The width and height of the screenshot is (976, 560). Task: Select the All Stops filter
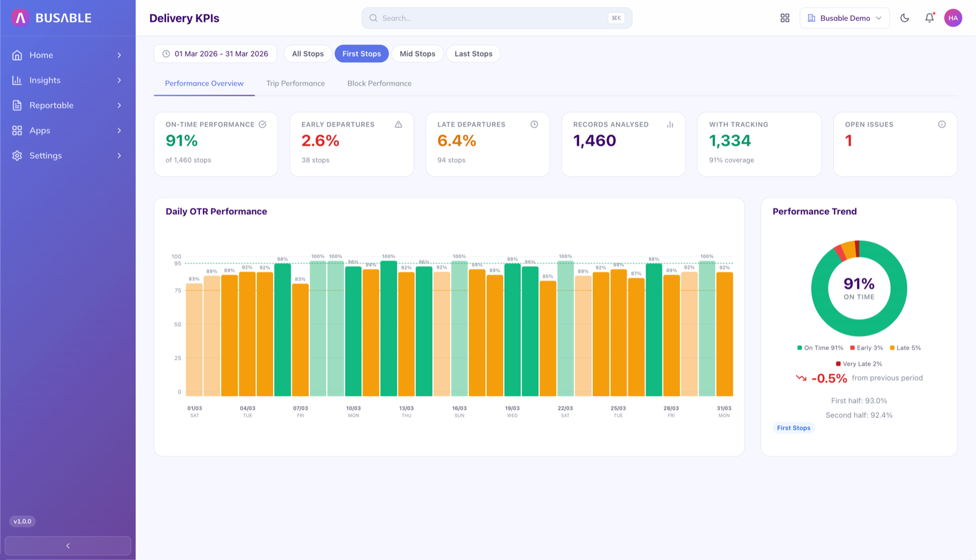tap(308, 54)
